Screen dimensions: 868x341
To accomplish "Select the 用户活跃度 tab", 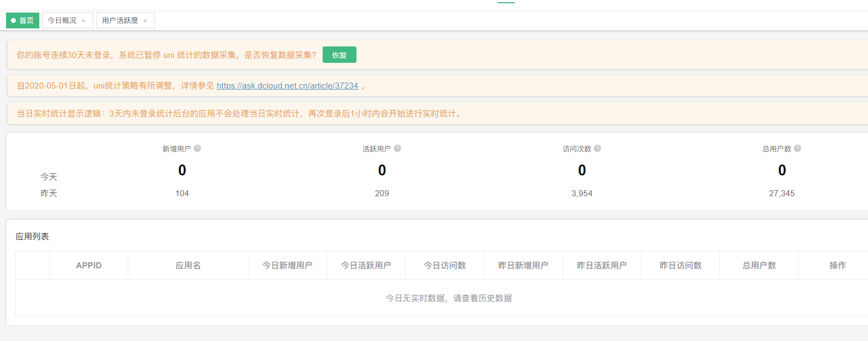I will (x=120, y=21).
